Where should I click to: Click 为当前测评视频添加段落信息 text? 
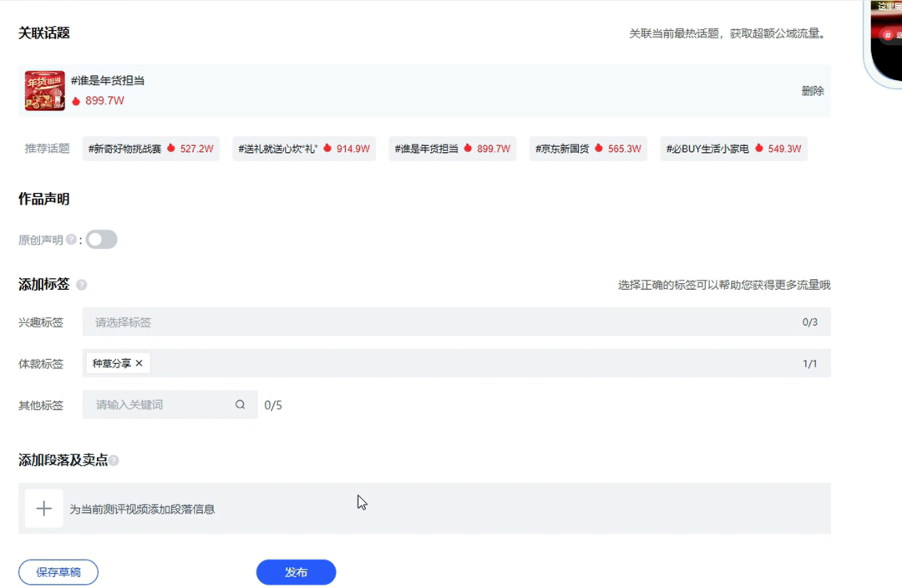(142, 509)
